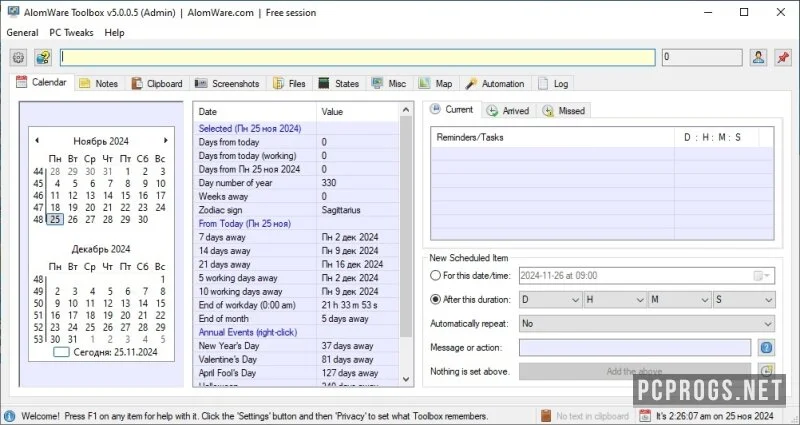Screen dimensions: 800x425
Task: Open the Automatically repeat dropdown
Action: 647,324
